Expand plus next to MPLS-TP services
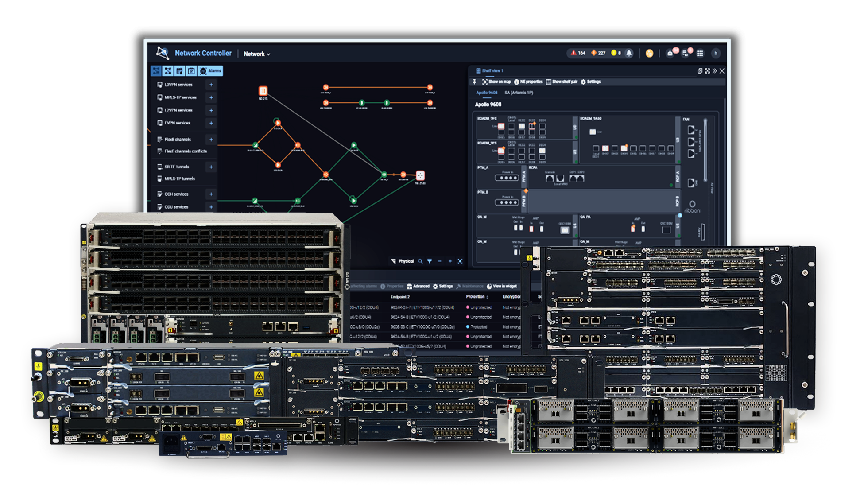Image resolution: width=868 pixels, height=489 pixels. [x=211, y=97]
